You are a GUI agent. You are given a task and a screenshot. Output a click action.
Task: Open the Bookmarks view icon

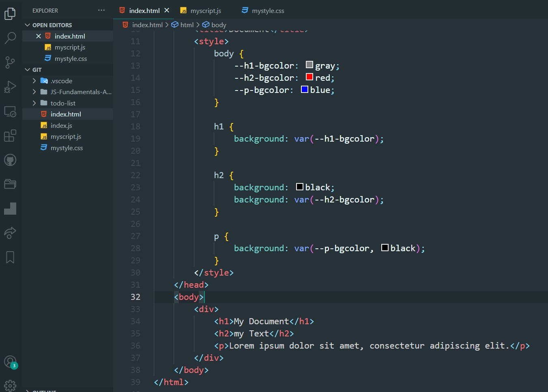pos(10,257)
